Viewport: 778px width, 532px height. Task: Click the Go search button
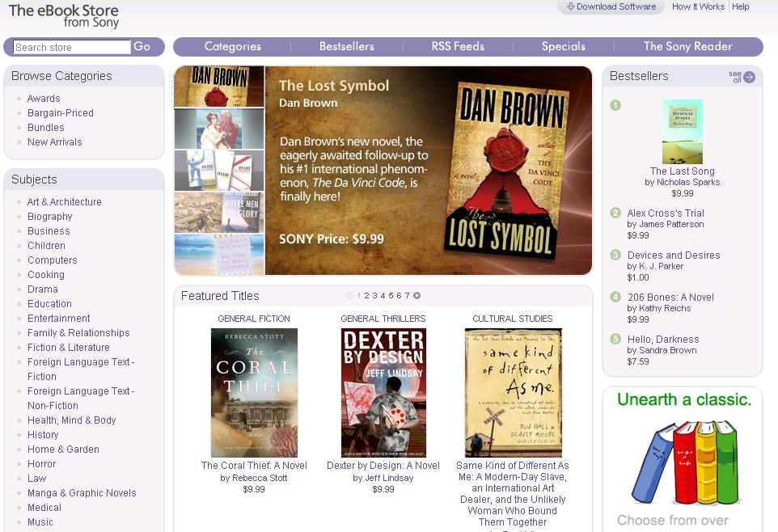pos(142,46)
